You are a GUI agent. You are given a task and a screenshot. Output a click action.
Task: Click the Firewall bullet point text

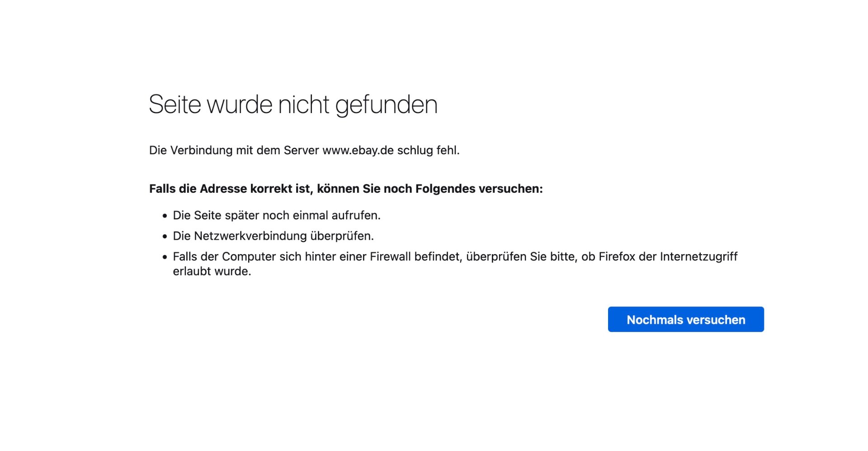click(455, 264)
